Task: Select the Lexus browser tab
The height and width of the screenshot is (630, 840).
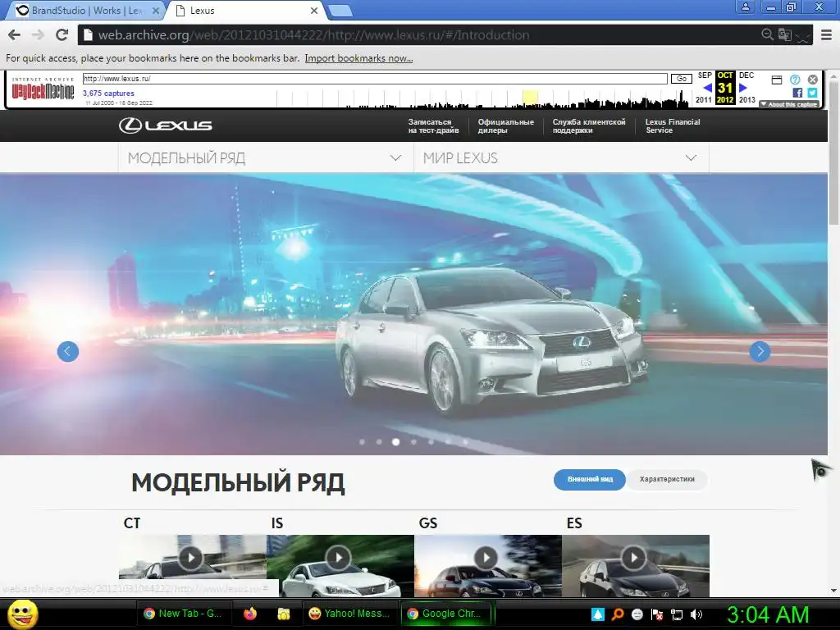Action: point(245,10)
